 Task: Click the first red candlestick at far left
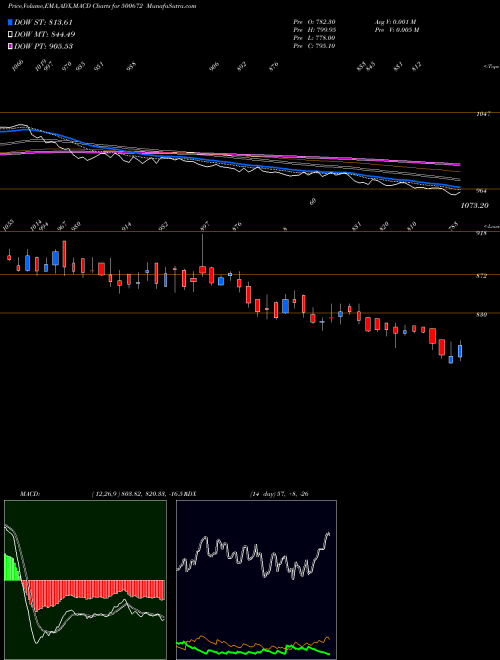[x=9, y=257]
